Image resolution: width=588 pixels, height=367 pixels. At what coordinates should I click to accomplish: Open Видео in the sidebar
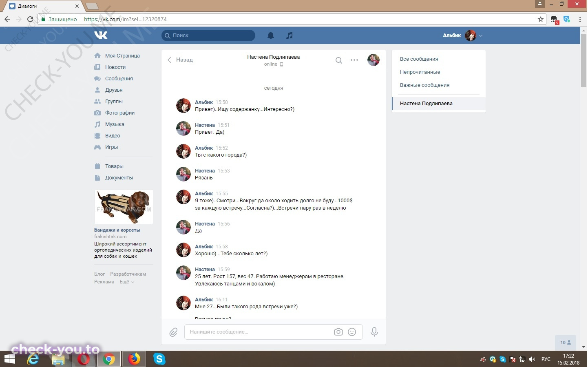point(113,136)
